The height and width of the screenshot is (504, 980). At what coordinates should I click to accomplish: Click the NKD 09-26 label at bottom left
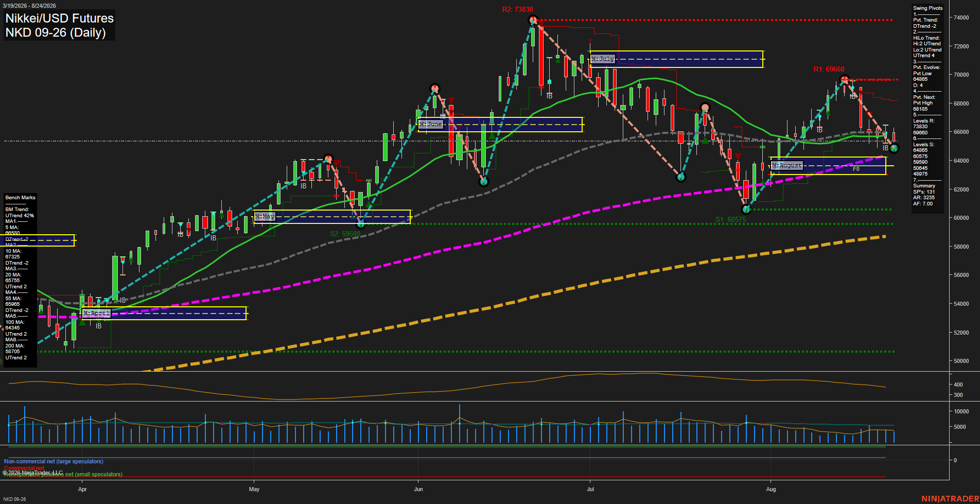tap(14, 499)
